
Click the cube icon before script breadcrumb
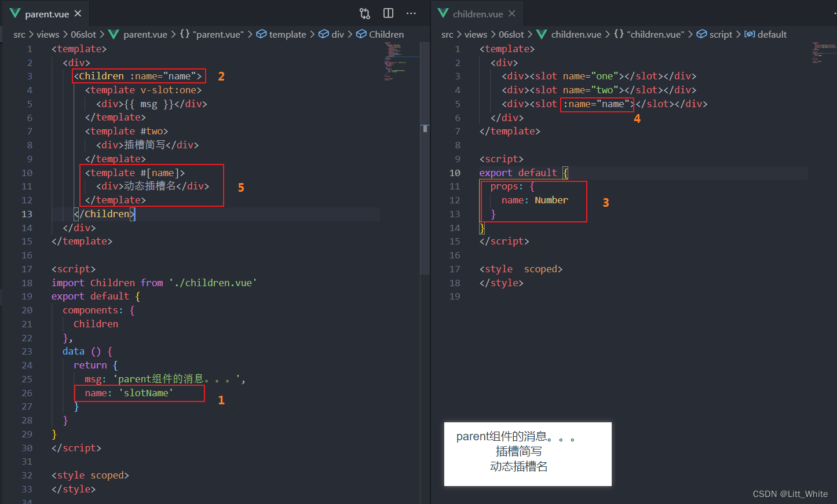(x=701, y=34)
